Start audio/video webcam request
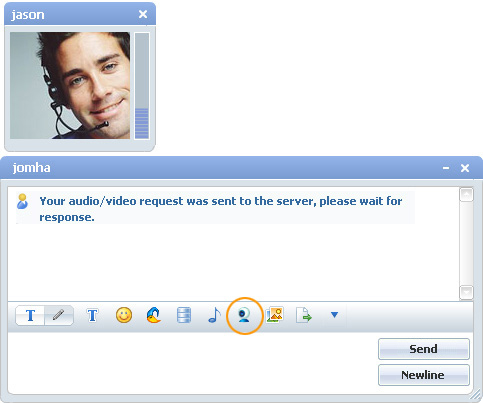The width and height of the screenshot is (483, 403). click(x=244, y=315)
